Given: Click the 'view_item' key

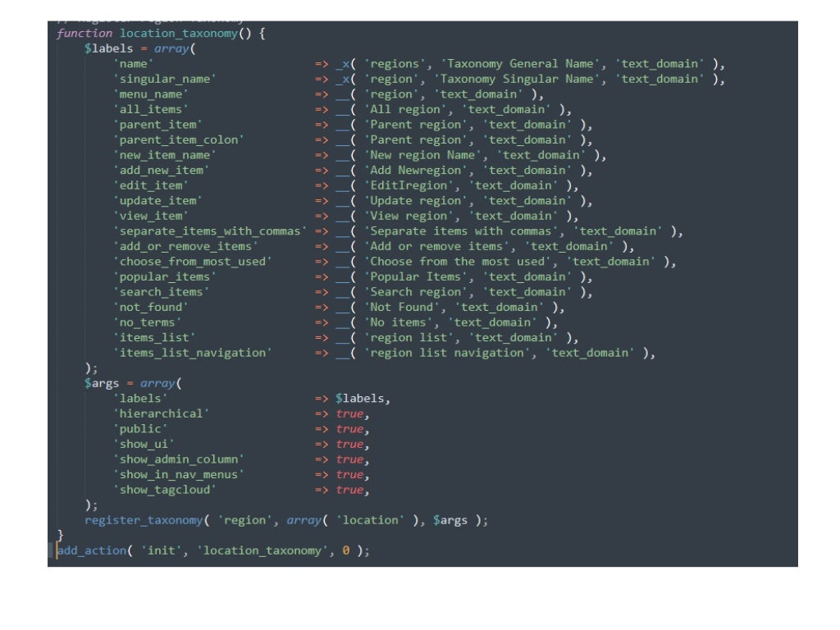Looking at the screenshot, I should [151, 216].
